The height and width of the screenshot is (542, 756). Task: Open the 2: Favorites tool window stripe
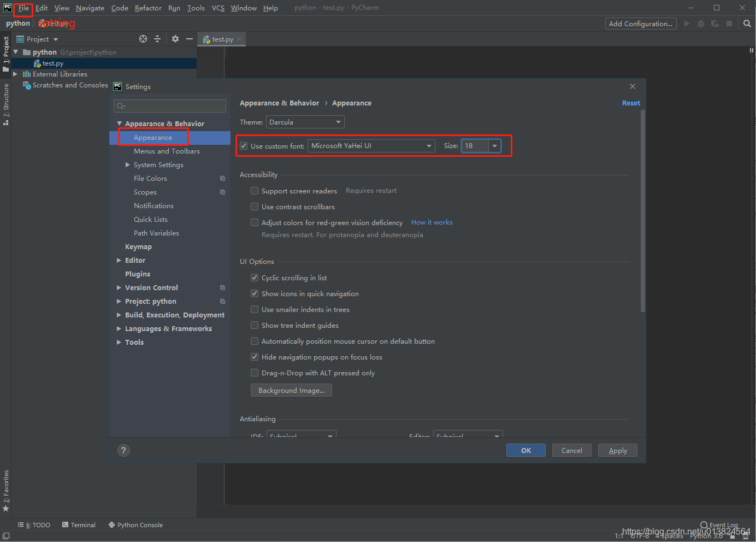pos(5,491)
